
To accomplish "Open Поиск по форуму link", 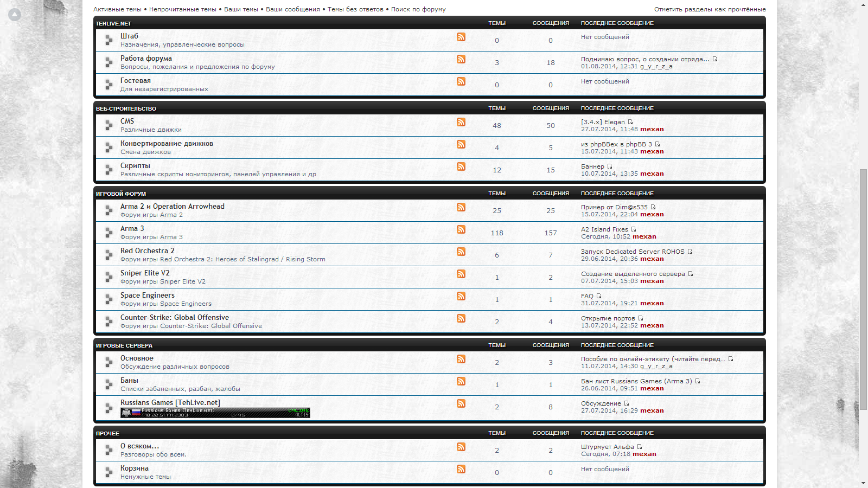I will point(418,9).
